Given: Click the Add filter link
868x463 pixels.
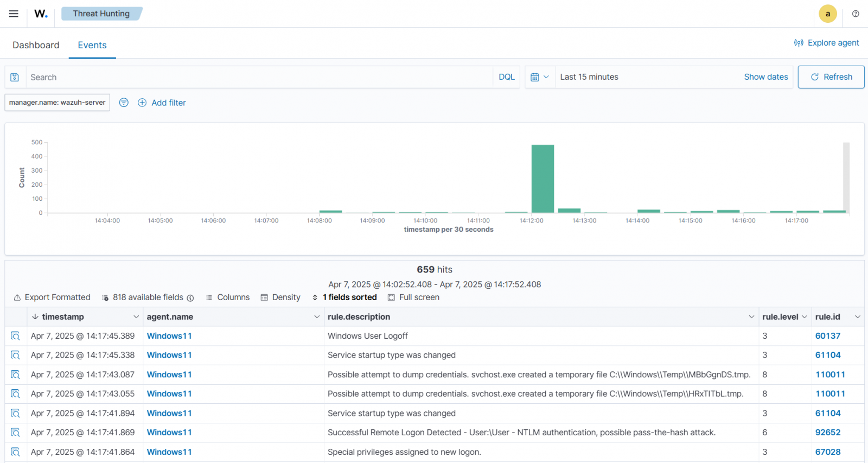Looking at the screenshot, I should tap(162, 103).
